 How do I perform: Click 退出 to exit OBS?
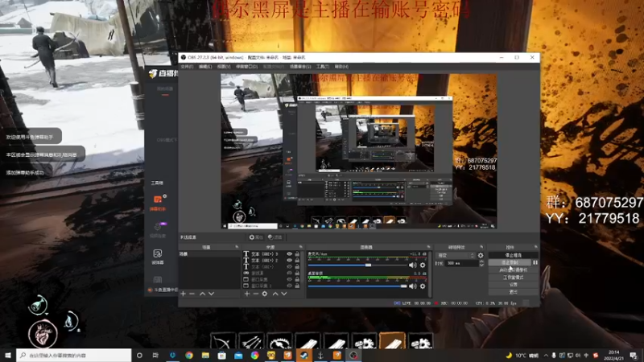click(514, 292)
